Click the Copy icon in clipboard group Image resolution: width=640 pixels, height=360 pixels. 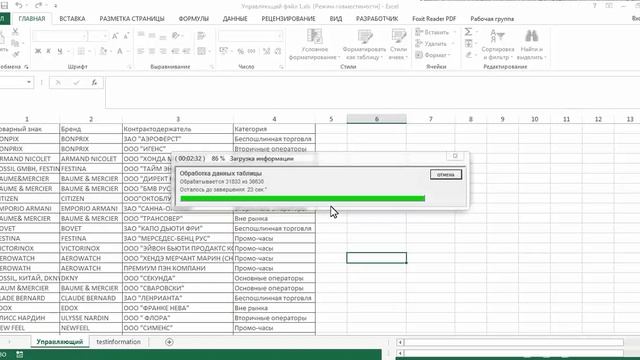click(15, 43)
